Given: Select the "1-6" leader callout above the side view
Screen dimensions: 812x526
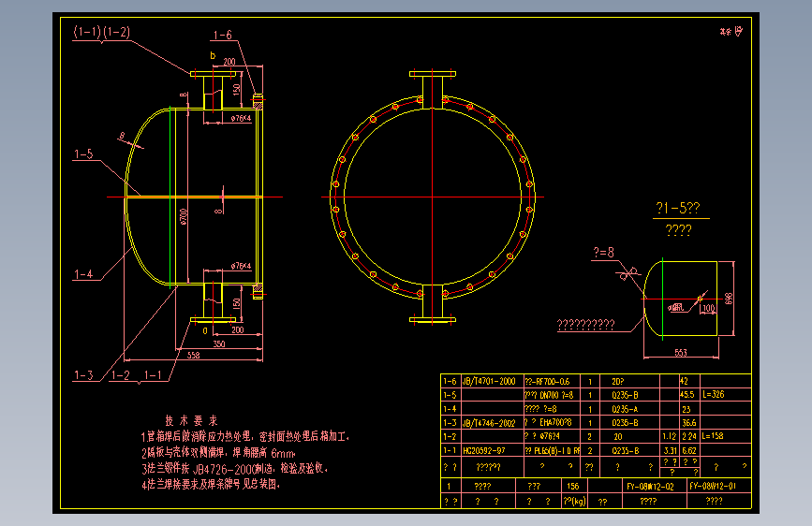Looking at the screenshot, I should (223, 36).
